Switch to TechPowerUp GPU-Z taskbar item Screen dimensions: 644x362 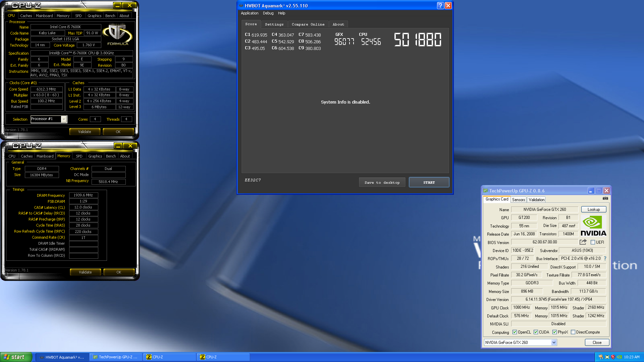(116, 357)
